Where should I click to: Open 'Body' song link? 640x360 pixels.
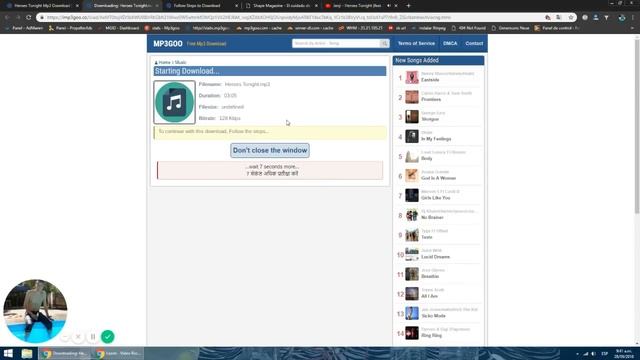(x=427, y=158)
